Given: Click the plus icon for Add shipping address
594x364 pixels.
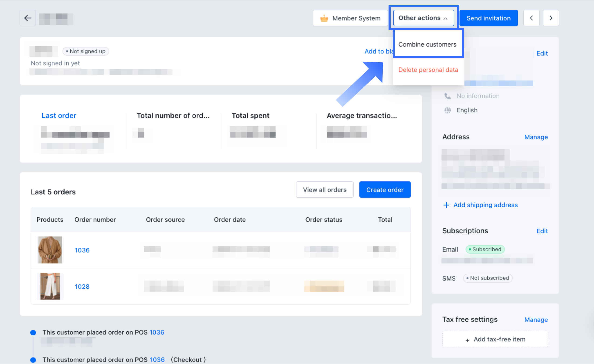Looking at the screenshot, I should 446,205.
